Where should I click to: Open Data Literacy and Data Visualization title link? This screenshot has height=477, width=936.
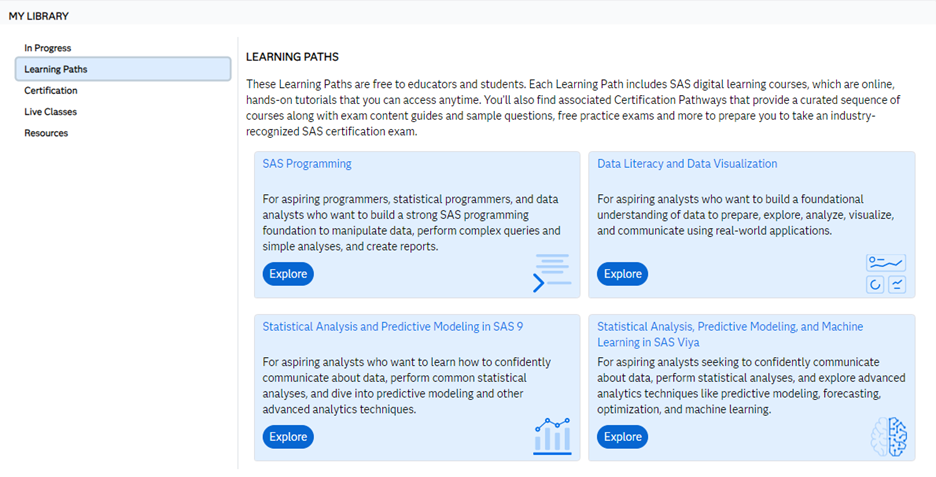point(687,164)
